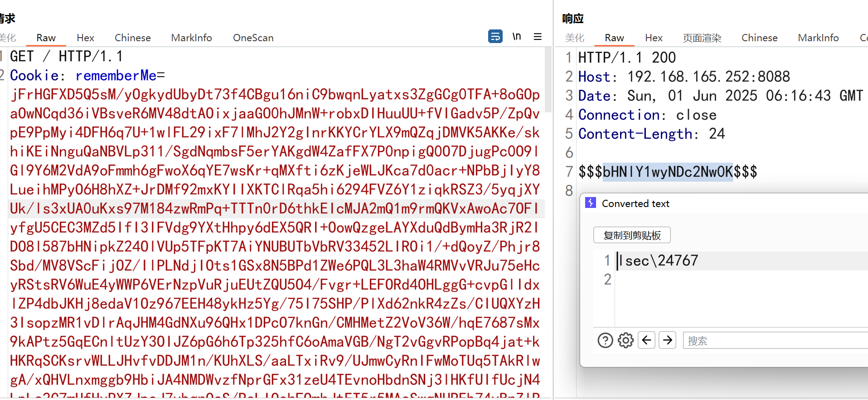Screen dimensions: 868x400
Task: Select the request Raw tab
Action: pos(46,38)
